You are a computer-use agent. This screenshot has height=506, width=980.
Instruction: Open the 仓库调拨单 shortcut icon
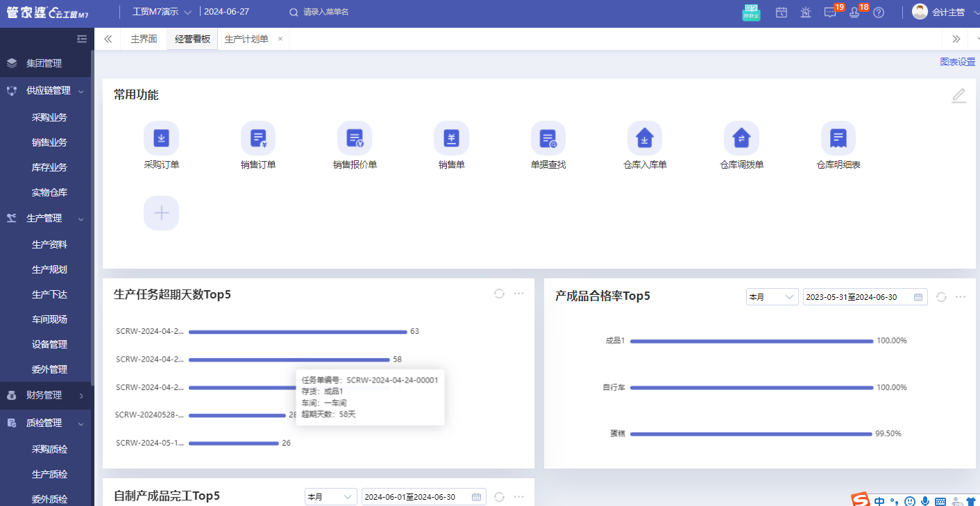tap(741, 139)
